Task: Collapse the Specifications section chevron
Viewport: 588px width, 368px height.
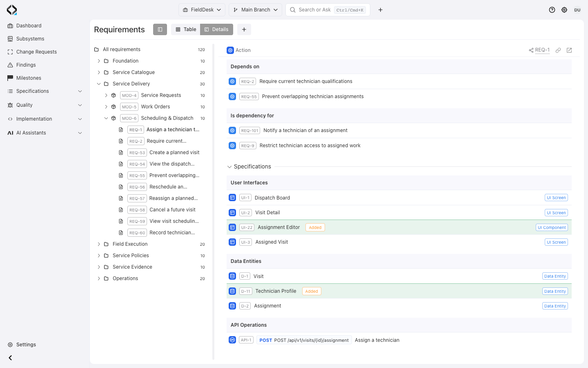Action: 229,167
